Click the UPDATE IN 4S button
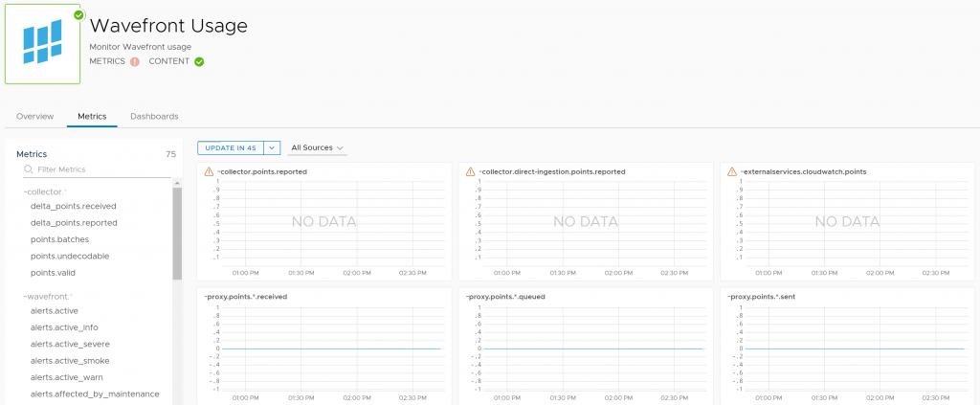 [x=231, y=148]
